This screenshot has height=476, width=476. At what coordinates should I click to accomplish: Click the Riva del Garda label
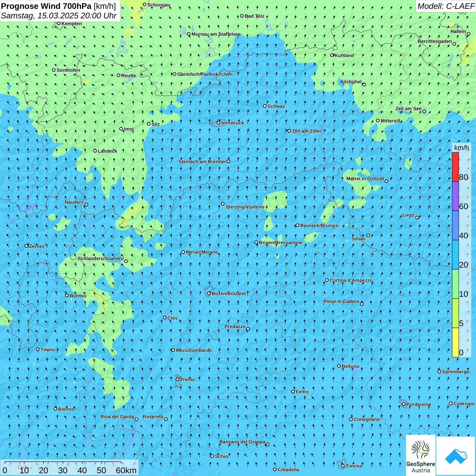[x=117, y=417]
